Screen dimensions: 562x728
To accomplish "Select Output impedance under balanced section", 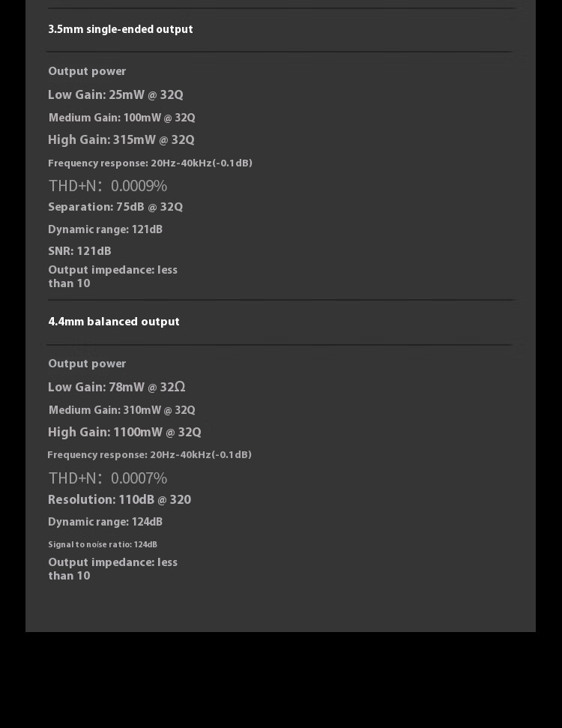I will (112, 569).
